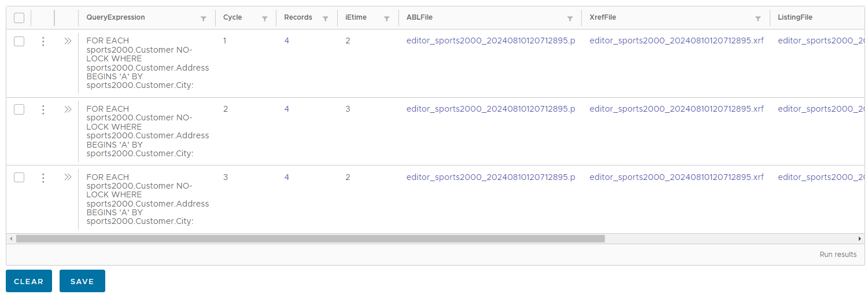Viewport: 868px width, 298px height.
Task: Select iEtime value 2 in Cycle 1 row
Action: click(x=348, y=41)
